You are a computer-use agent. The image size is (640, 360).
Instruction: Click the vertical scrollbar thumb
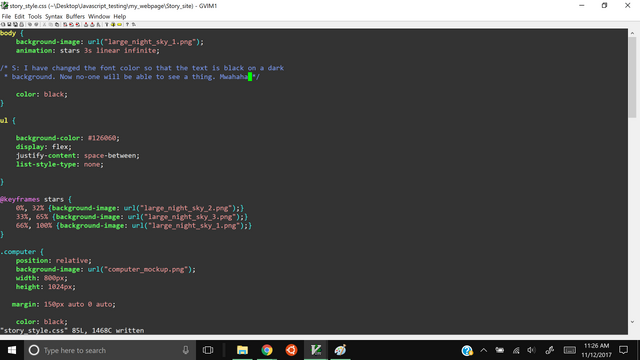[632, 77]
